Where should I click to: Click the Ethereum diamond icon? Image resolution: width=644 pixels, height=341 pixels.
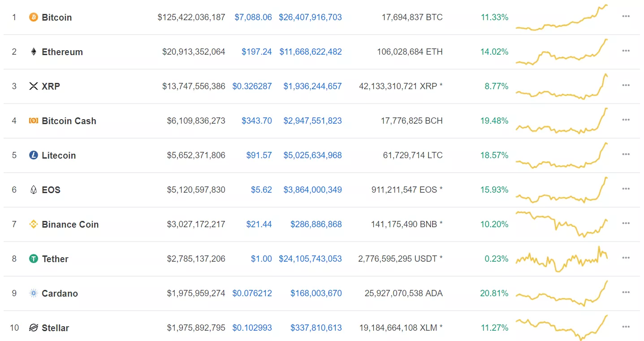[x=33, y=52]
